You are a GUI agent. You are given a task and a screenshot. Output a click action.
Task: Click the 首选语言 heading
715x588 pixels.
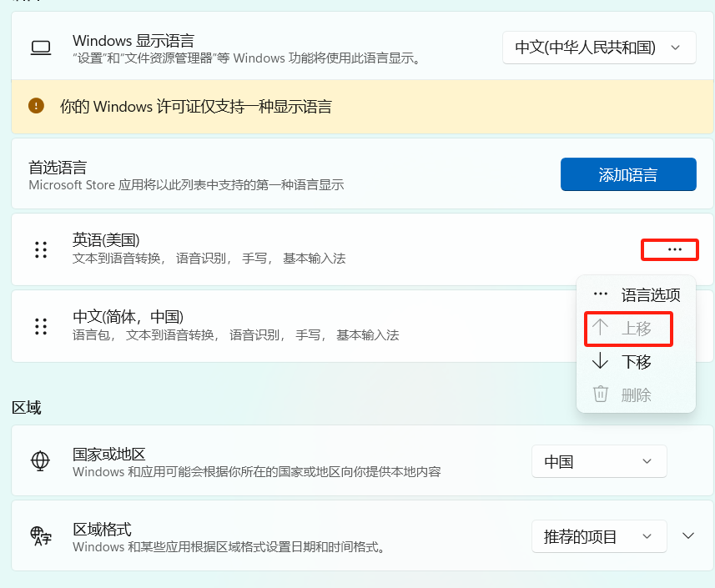(58, 168)
